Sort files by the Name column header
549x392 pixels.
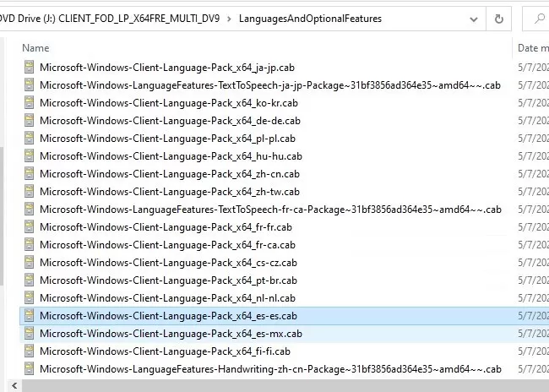tap(35, 48)
